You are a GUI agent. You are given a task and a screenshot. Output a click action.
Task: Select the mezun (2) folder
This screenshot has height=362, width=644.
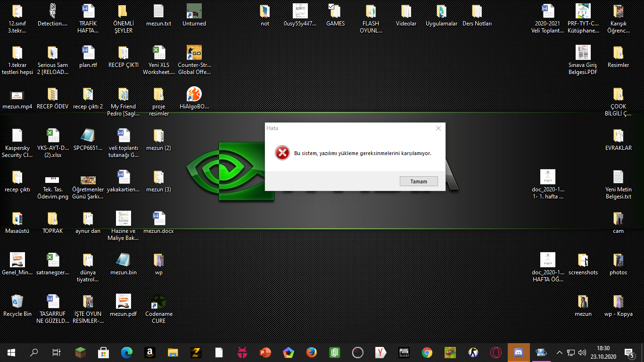(159, 140)
